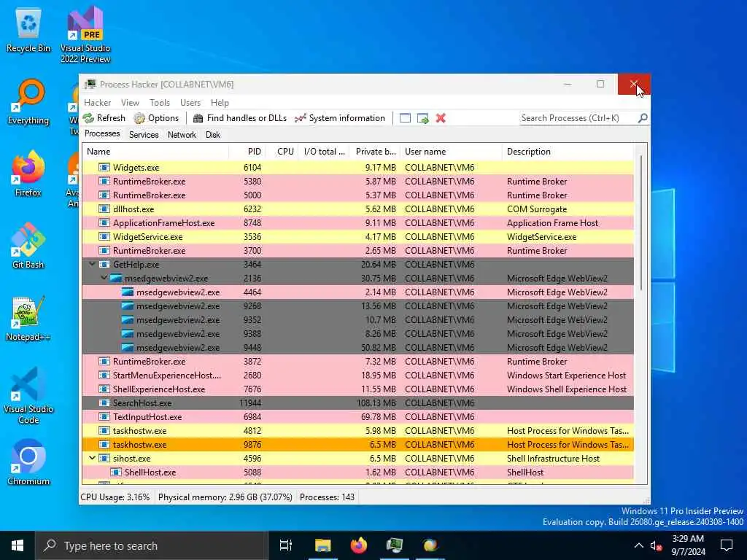Select the WidgetService.exe process

click(357, 236)
